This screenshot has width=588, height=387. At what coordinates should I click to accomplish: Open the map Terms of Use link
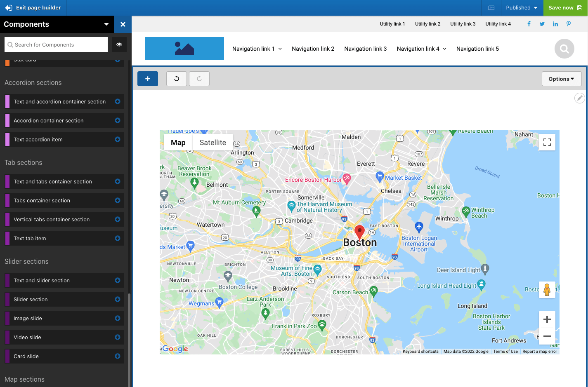pyautogui.click(x=505, y=352)
